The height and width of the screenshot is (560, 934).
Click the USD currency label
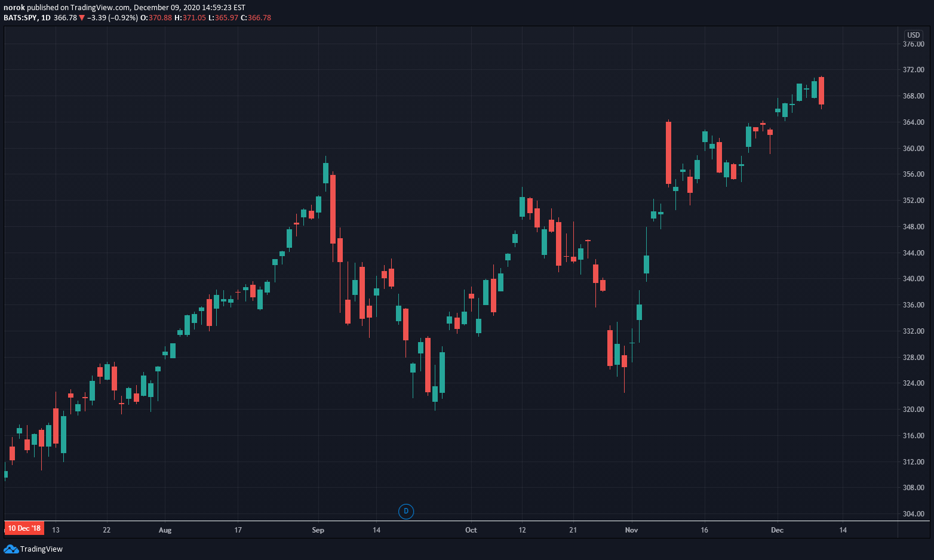914,35
